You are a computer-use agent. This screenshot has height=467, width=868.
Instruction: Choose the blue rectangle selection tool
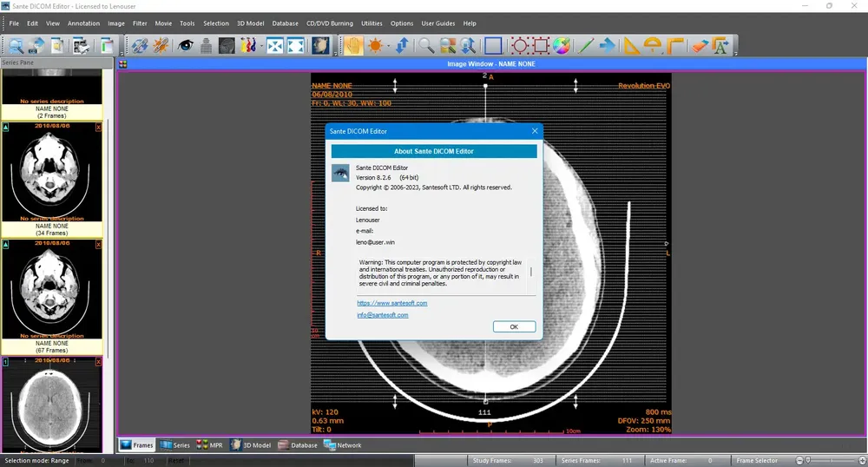pos(493,46)
